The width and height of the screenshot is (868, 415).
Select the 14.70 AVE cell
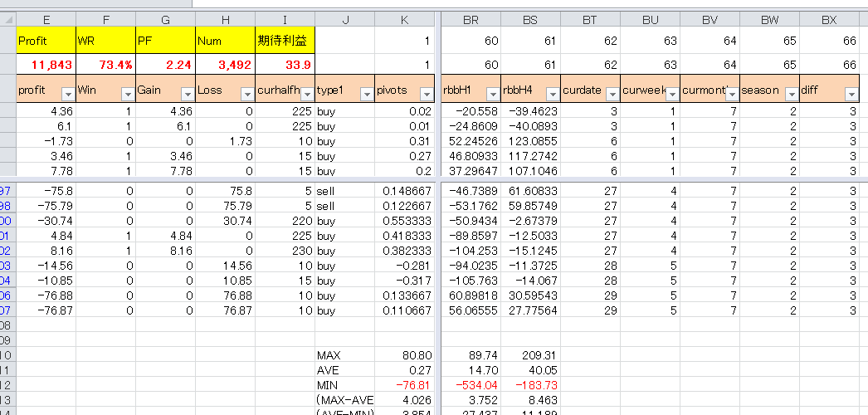point(471,370)
